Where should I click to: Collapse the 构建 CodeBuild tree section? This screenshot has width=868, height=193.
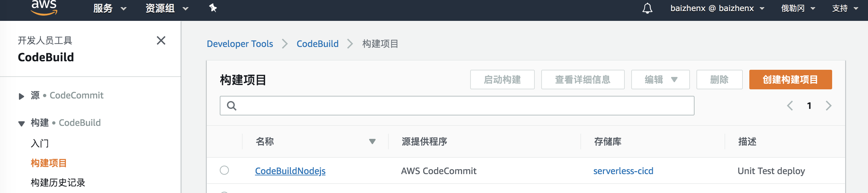point(21,124)
